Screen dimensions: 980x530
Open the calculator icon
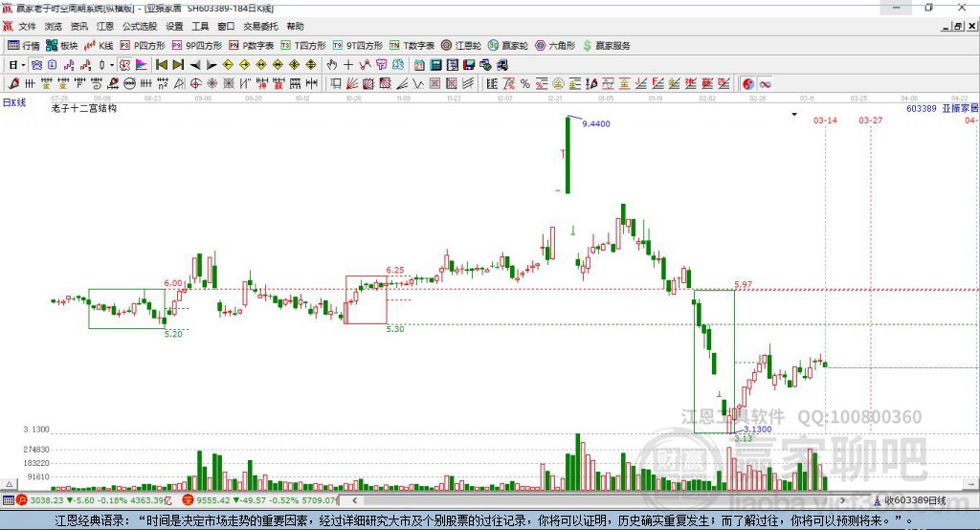pos(436,65)
